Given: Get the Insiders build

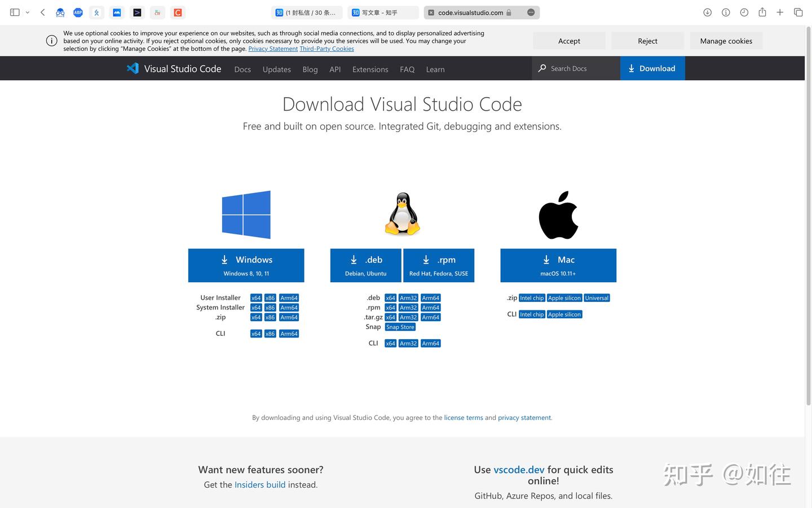Looking at the screenshot, I should [260, 484].
